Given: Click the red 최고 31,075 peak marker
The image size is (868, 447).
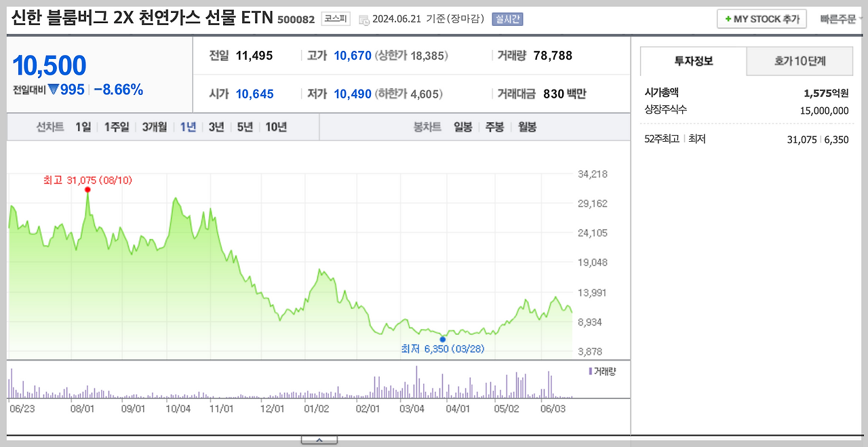Looking at the screenshot, I should click(x=87, y=190).
